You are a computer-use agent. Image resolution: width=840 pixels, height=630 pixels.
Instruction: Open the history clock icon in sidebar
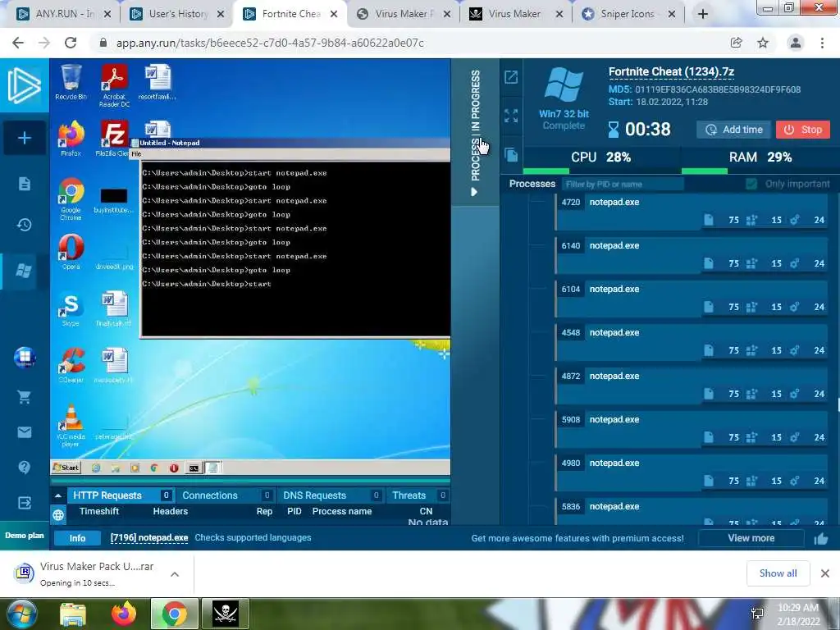tap(24, 225)
